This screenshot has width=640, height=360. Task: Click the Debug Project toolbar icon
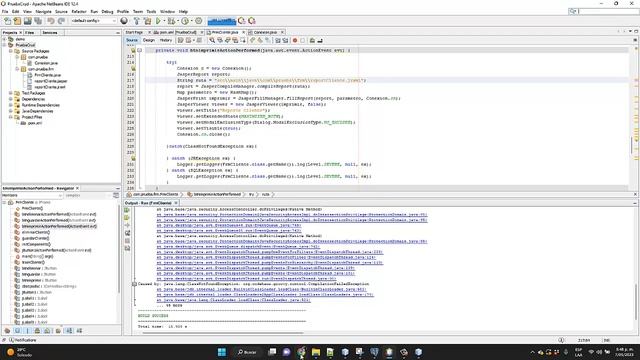tap(171, 21)
